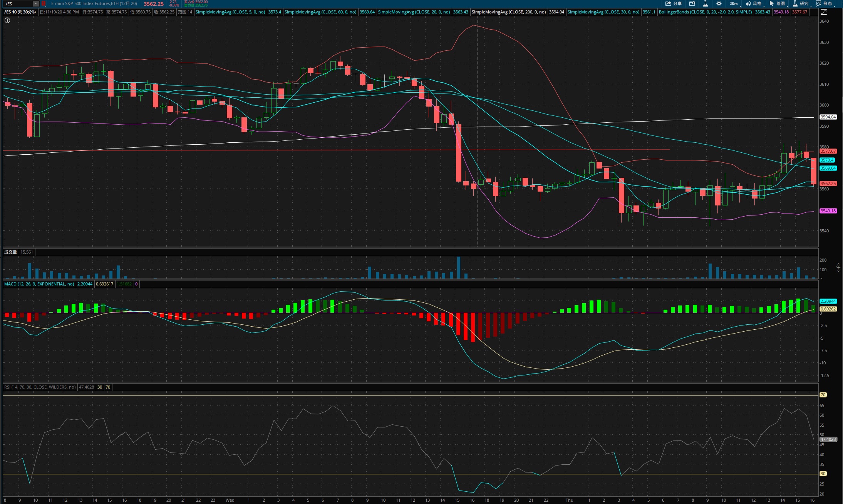
Task: Open the share (分享) menu
Action: [x=674, y=3]
